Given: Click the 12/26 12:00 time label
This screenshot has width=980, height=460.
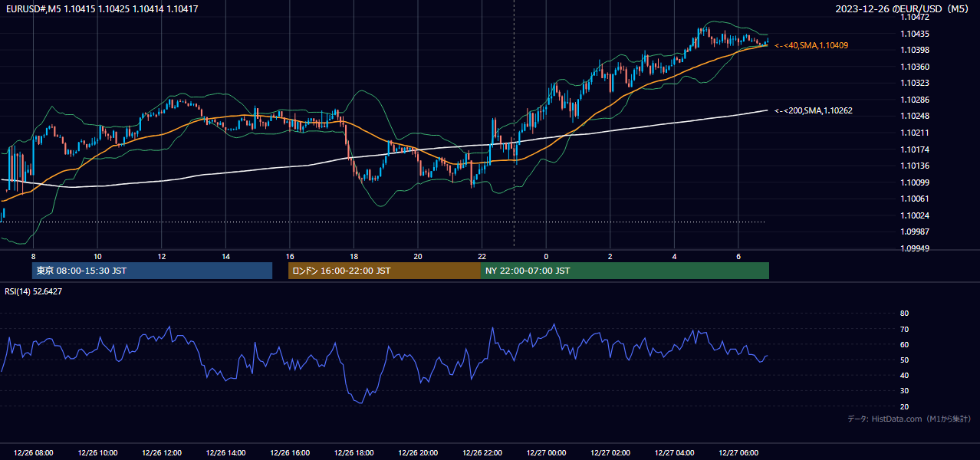Looking at the screenshot, I should pyautogui.click(x=162, y=453).
